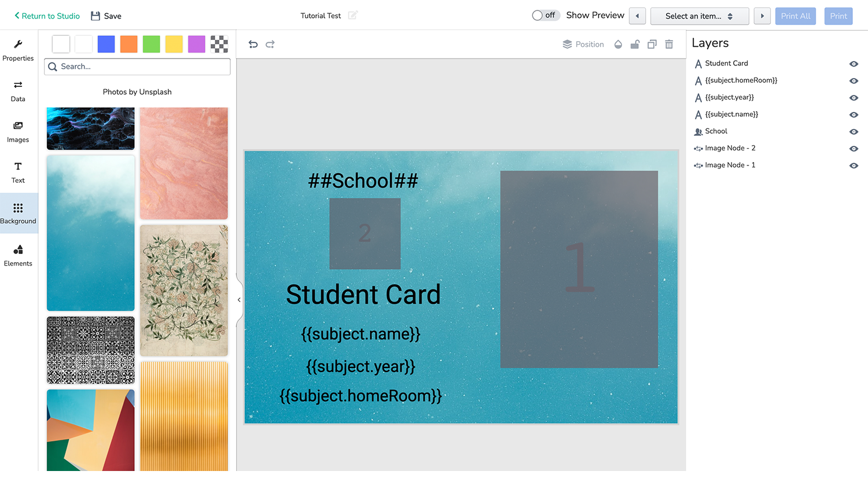Viewport: 868px width, 482px height.
Task: Undo the last action
Action: coord(253,44)
